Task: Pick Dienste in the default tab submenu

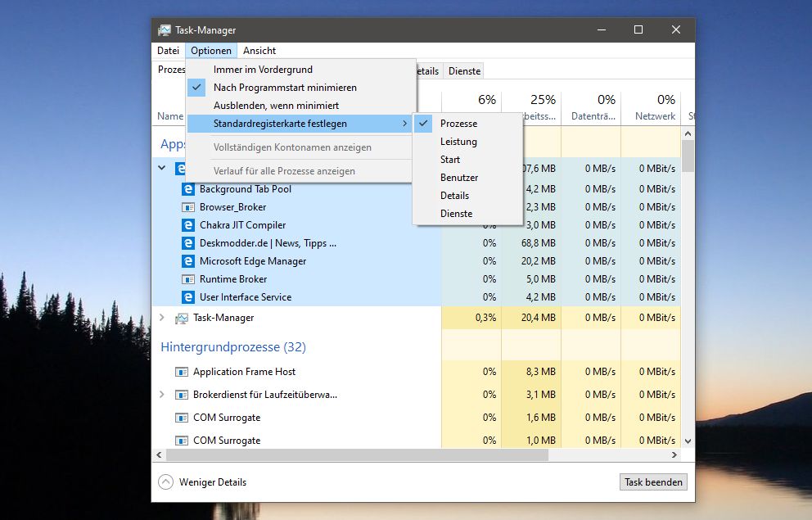Action: [467, 214]
